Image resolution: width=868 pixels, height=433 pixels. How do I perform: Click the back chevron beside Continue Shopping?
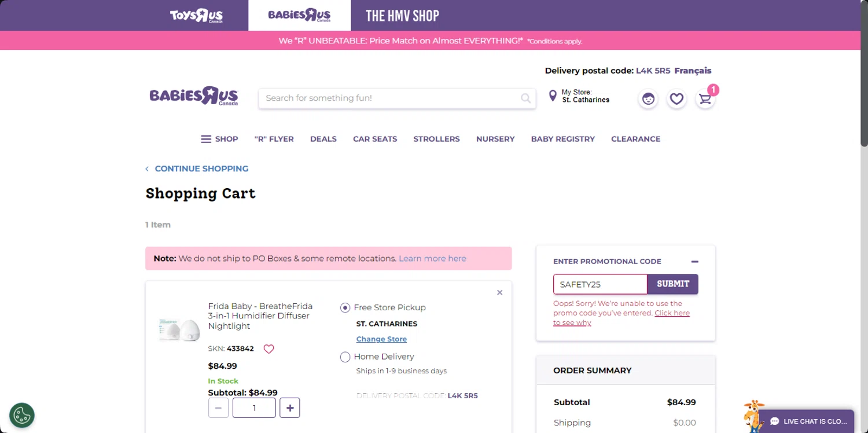tap(147, 169)
